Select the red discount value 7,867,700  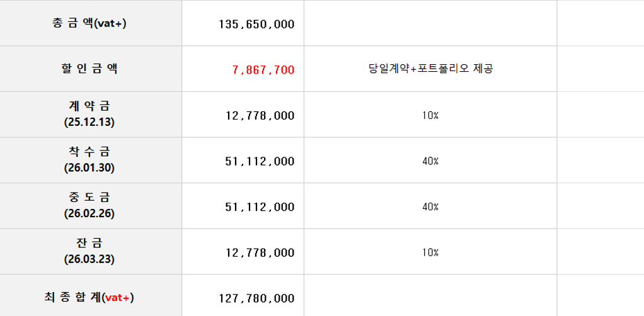(243, 69)
